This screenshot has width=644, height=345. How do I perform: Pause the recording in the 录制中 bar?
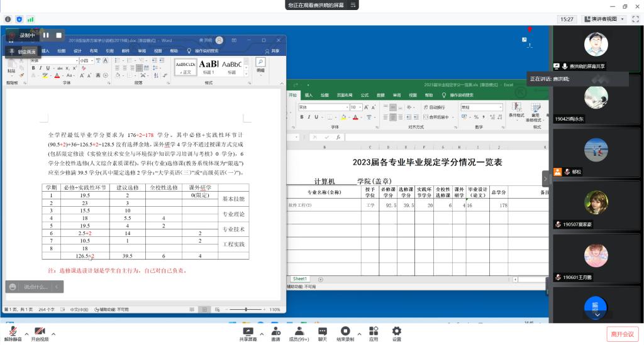(x=46, y=35)
